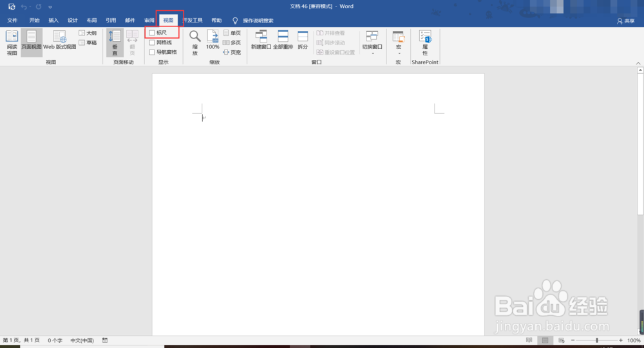Switch to Web 版式视图
The width and height of the screenshot is (644, 348).
(x=59, y=41)
